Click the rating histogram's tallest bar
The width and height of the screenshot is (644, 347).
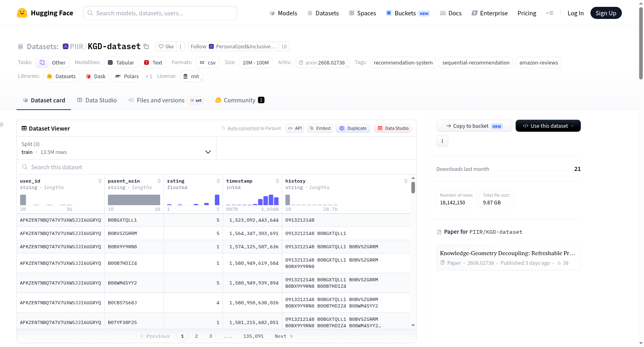[x=217, y=200]
